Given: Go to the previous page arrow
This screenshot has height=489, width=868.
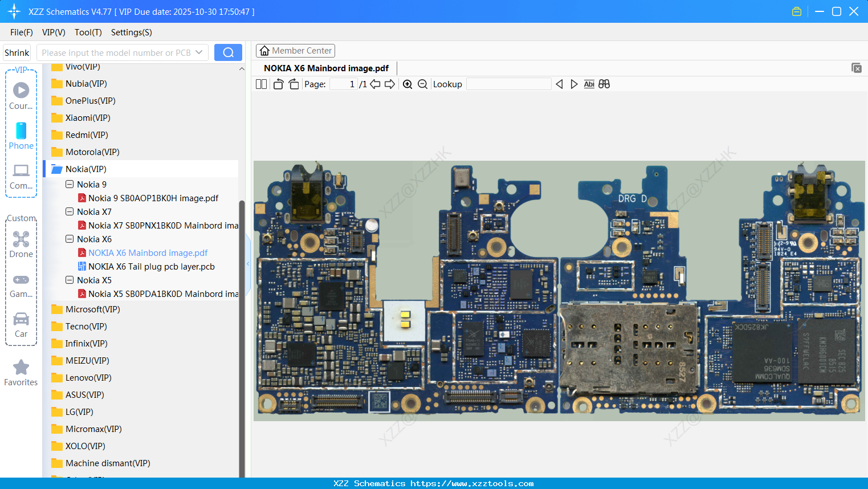Looking at the screenshot, I should tap(375, 84).
